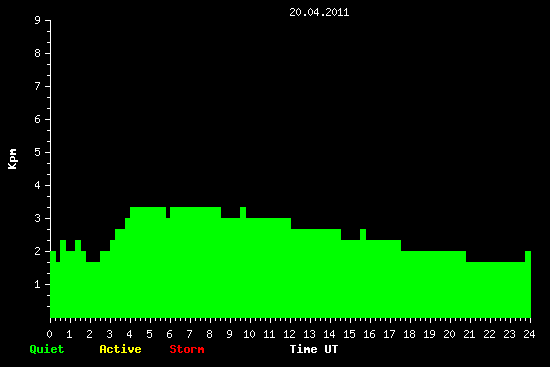The image size is (550, 367).
Task: Click hour 0 on the time axis
Action: coord(49,334)
